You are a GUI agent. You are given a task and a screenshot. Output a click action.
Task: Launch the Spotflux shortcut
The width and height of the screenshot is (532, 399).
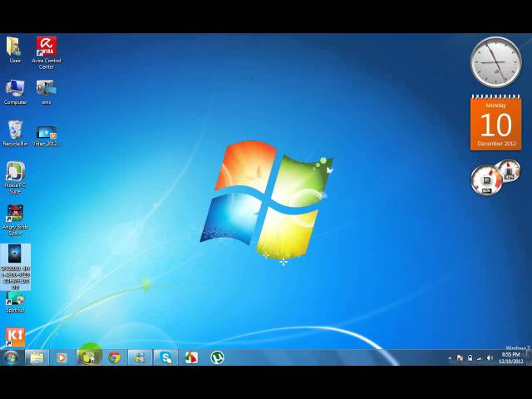tap(15, 303)
